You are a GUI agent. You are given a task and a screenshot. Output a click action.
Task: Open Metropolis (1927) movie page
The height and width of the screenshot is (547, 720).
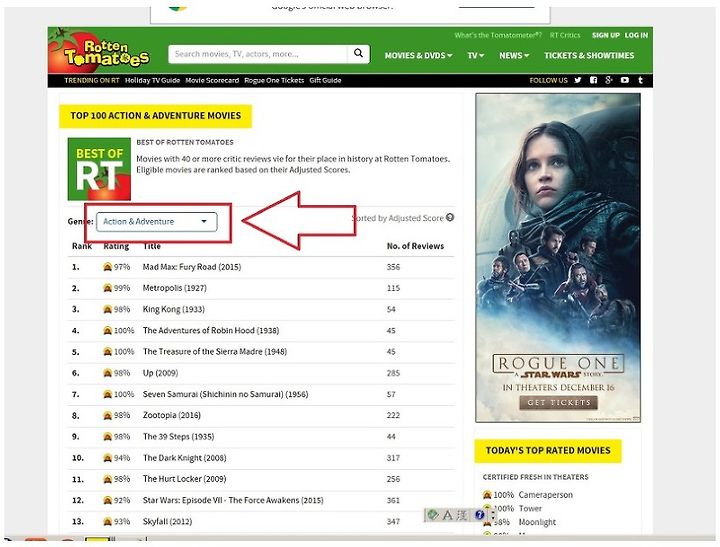coord(174,288)
